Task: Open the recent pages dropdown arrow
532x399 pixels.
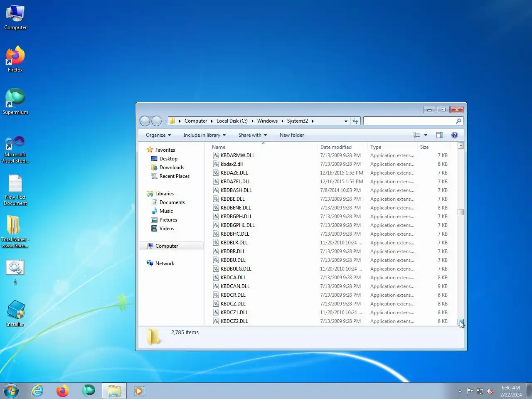Action: [165, 121]
